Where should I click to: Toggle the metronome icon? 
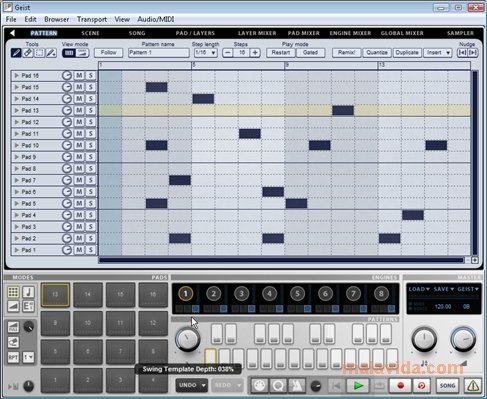point(297,386)
